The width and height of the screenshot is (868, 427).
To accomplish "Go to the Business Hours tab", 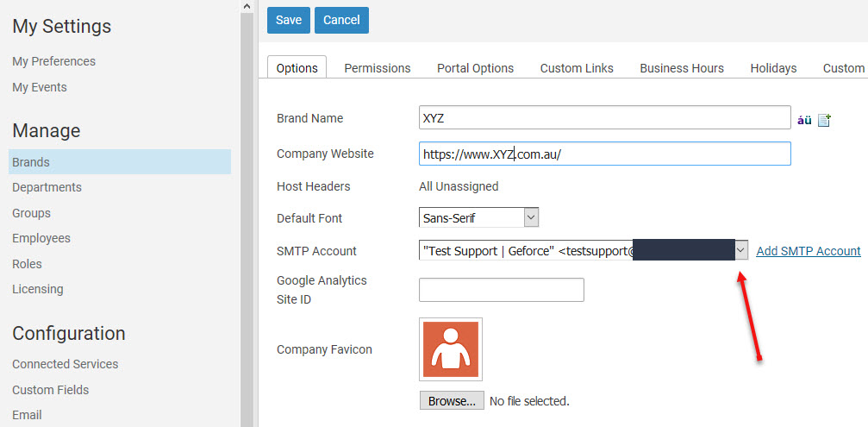I will pyautogui.click(x=681, y=68).
